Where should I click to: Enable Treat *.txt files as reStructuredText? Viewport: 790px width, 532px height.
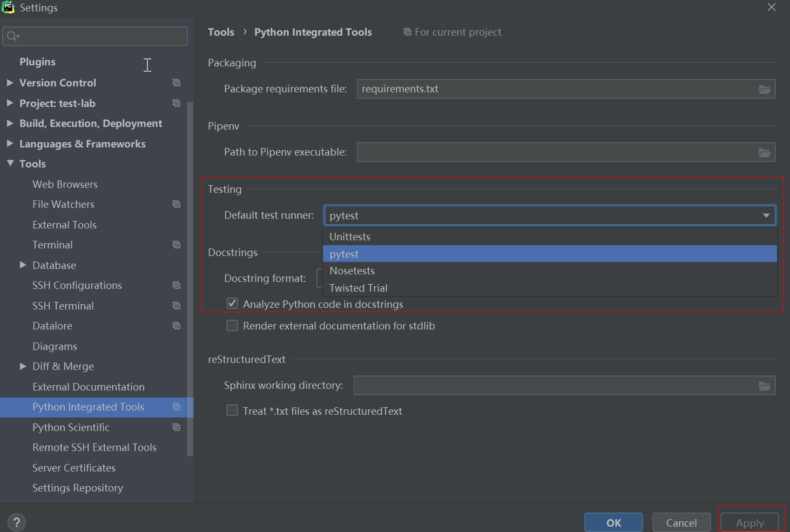click(x=232, y=410)
